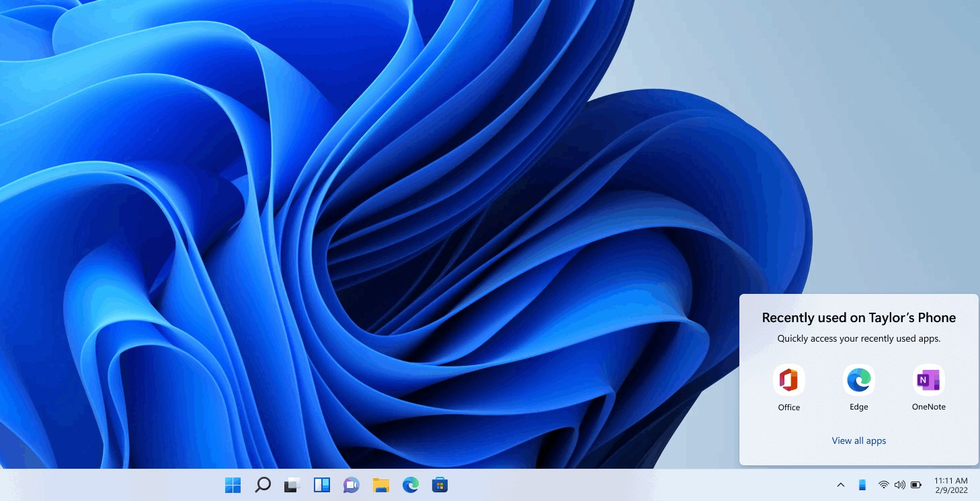
Task: Open Wi-Fi network tray icon
Action: (x=884, y=485)
